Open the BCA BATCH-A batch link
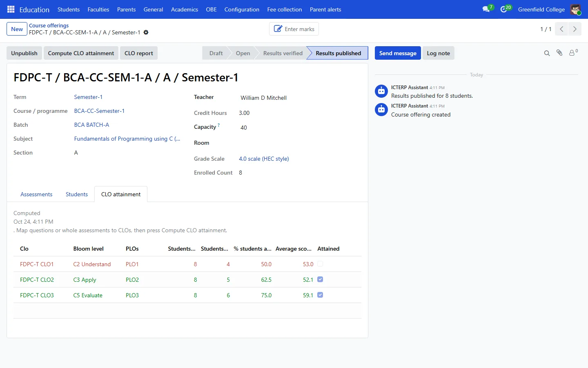 pyautogui.click(x=91, y=125)
